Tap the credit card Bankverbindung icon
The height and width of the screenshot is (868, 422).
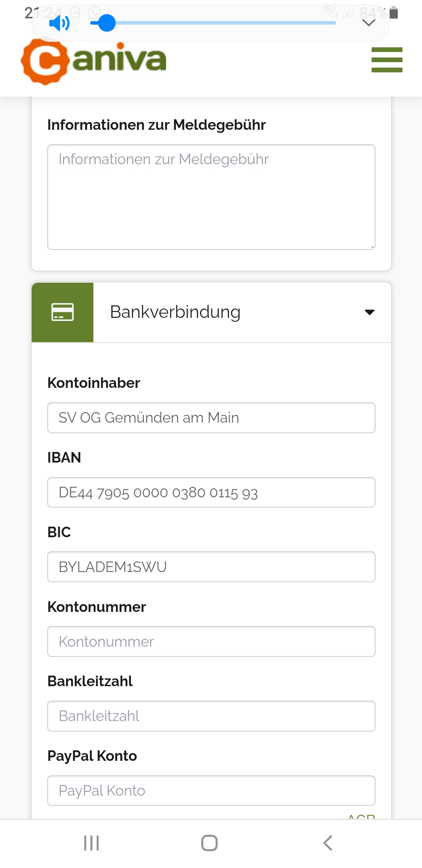point(63,312)
